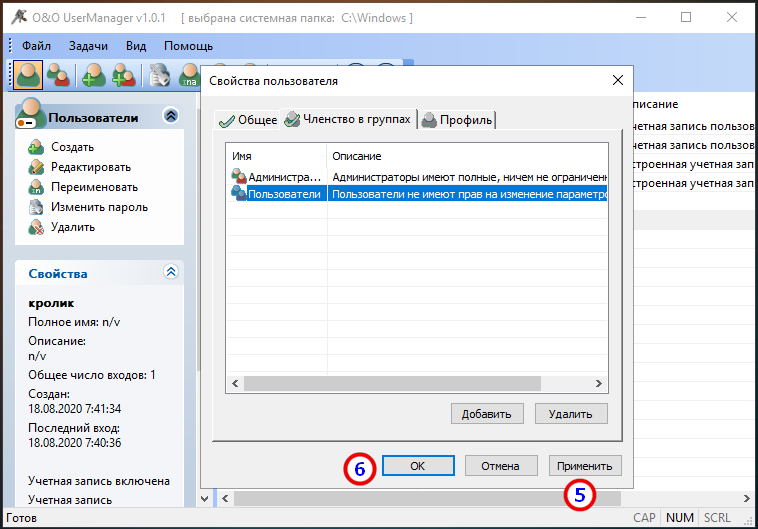Screen dimensions: 758x529
Task: Switch to Groups view toolbar icon
Action: coord(58,75)
